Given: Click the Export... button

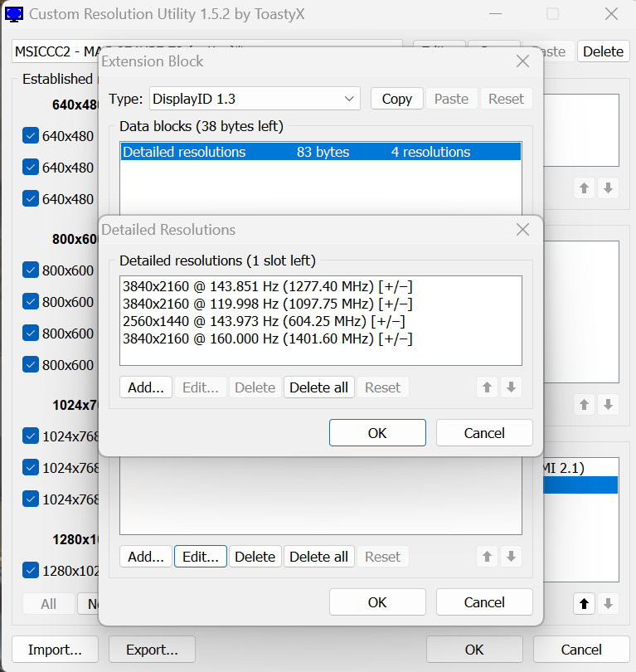Looking at the screenshot, I should coord(152,650).
